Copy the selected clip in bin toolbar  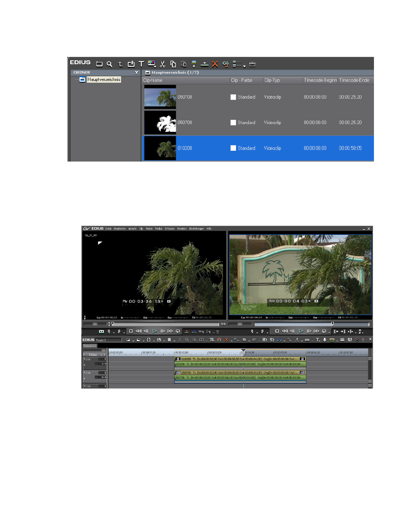tap(173, 64)
